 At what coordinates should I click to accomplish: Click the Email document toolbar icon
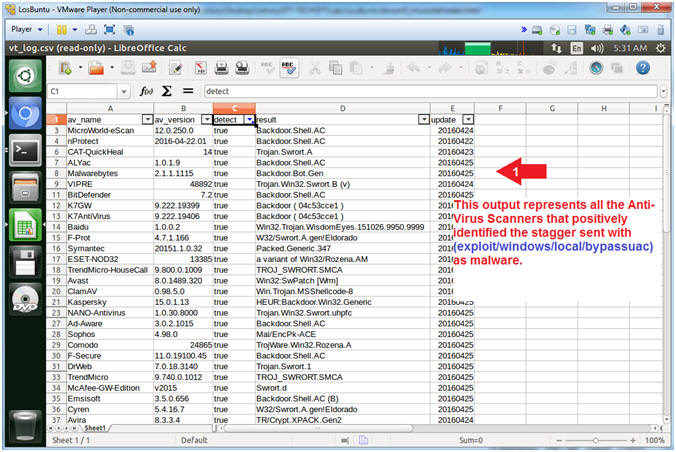pyautogui.click(x=149, y=68)
